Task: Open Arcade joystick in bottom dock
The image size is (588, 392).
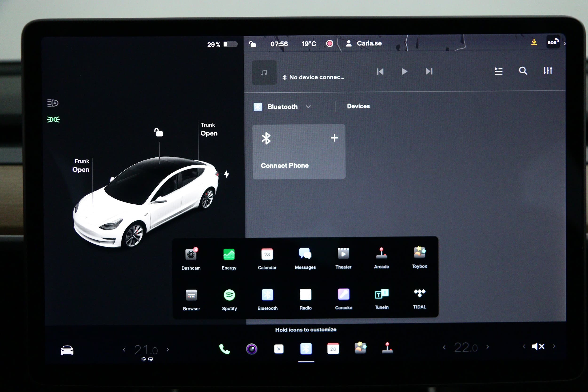Action: (x=387, y=348)
